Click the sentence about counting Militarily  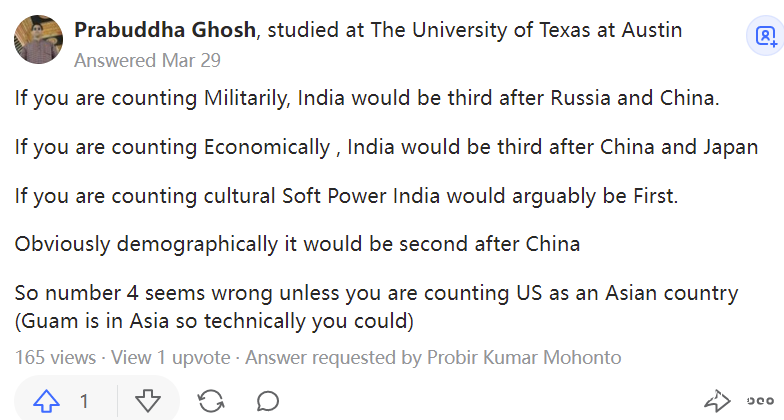(367, 99)
